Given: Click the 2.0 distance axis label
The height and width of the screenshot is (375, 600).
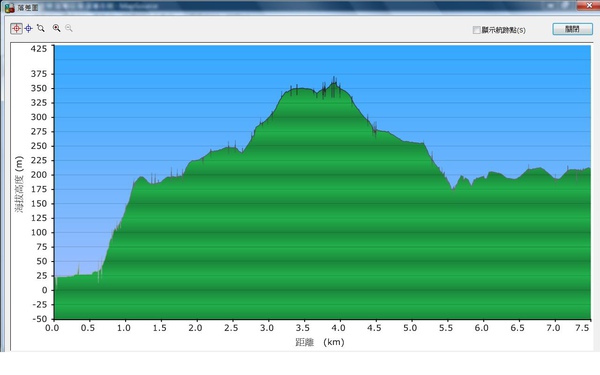Looking at the screenshot, I should coord(196,328).
